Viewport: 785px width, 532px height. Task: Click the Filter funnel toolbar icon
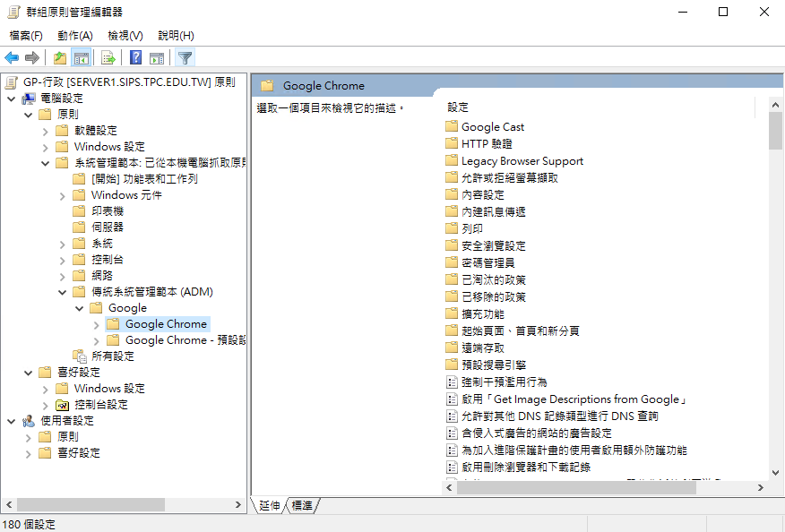point(185,58)
